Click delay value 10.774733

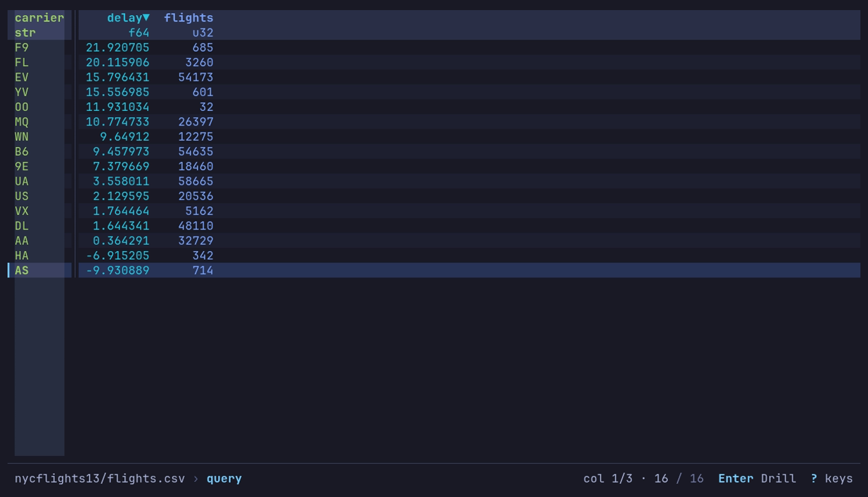[117, 122]
